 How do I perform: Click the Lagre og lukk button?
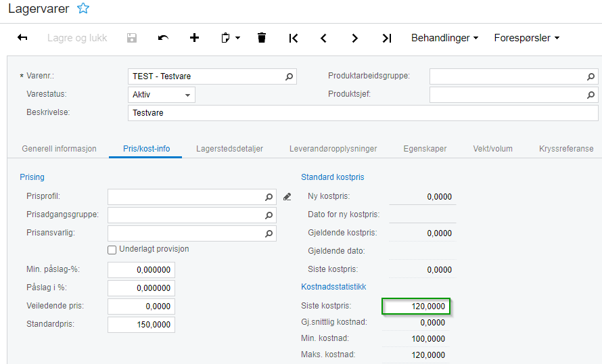[77, 38]
